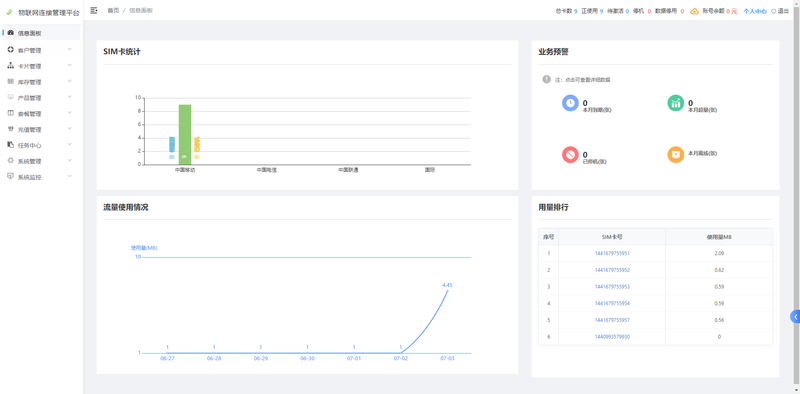Open the 任务中心 sidebar item

(x=41, y=145)
